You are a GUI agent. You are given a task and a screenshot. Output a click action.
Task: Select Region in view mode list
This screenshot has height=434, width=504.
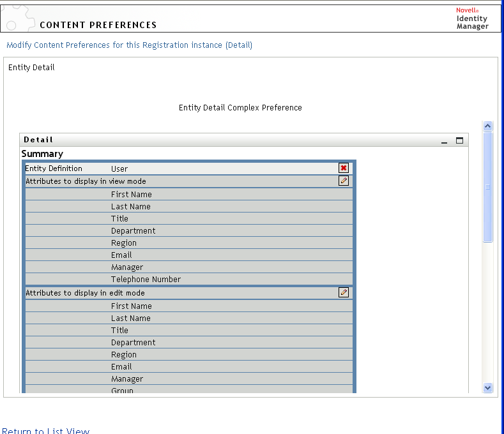pyautogui.click(x=124, y=243)
